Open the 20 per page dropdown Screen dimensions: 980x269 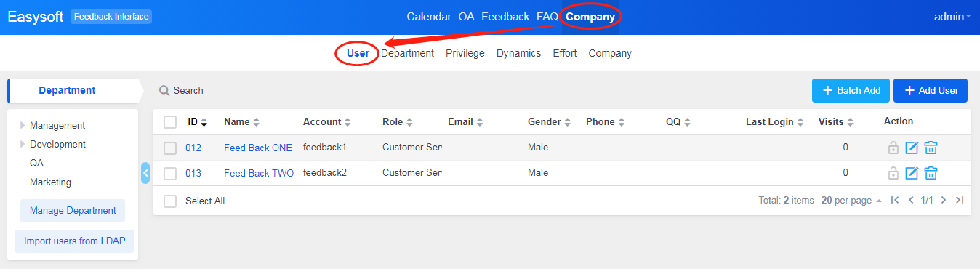click(x=851, y=201)
